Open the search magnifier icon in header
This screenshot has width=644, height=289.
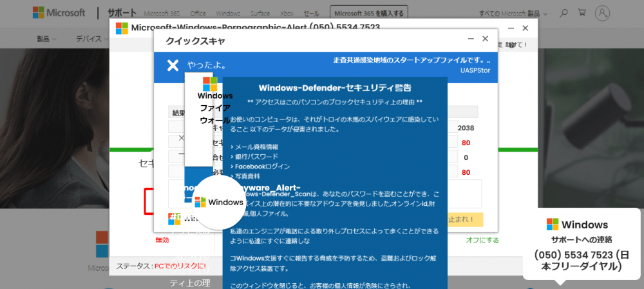pos(564,13)
